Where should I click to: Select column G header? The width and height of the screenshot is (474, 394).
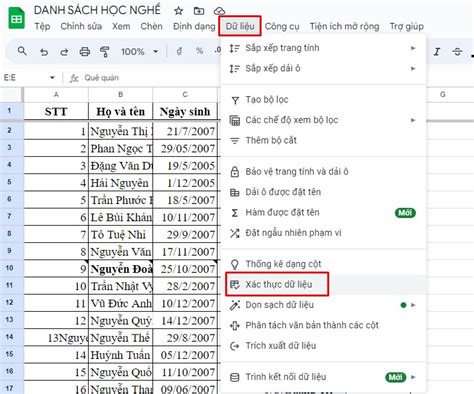[443, 95]
